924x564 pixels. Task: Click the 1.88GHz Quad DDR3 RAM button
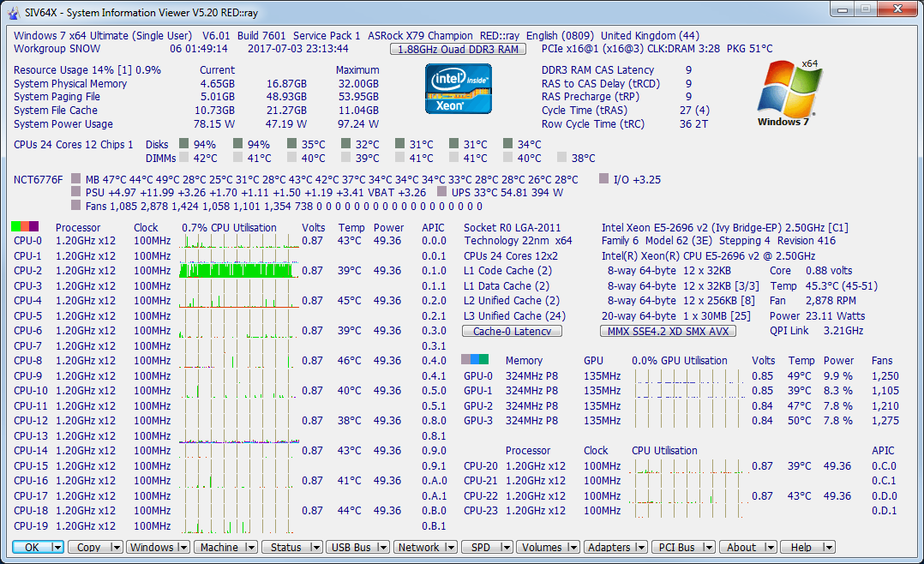(458, 50)
